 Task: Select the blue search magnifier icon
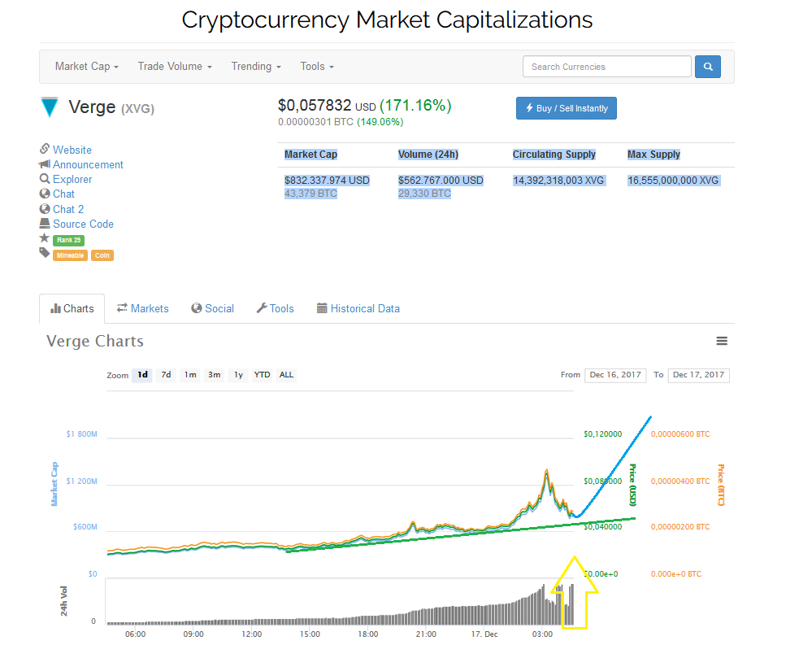click(706, 66)
